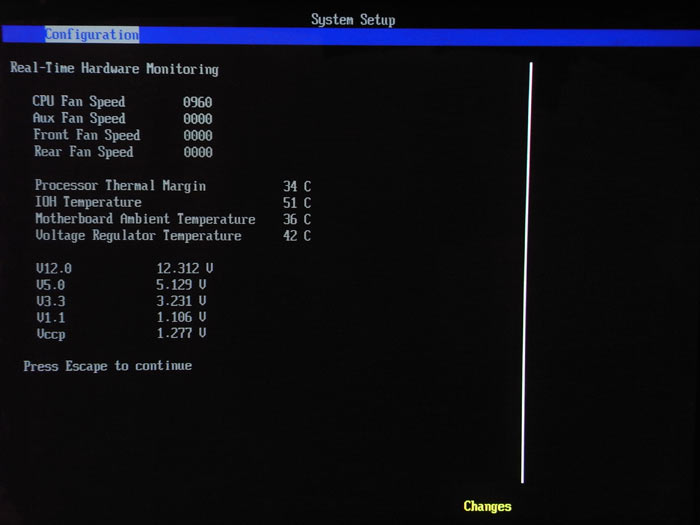The width and height of the screenshot is (700, 525).
Task: Click the Press Escape to continue prompt
Action: click(x=108, y=366)
